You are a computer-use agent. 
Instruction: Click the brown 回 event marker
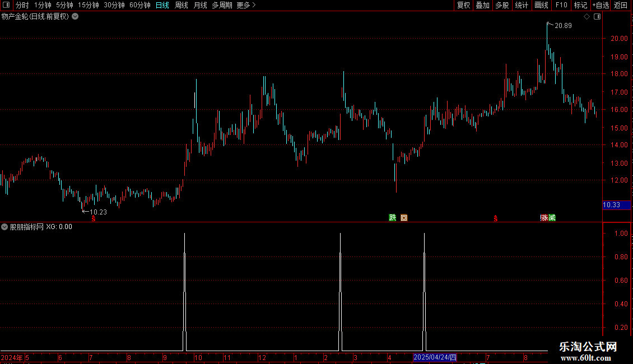[404, 218]
